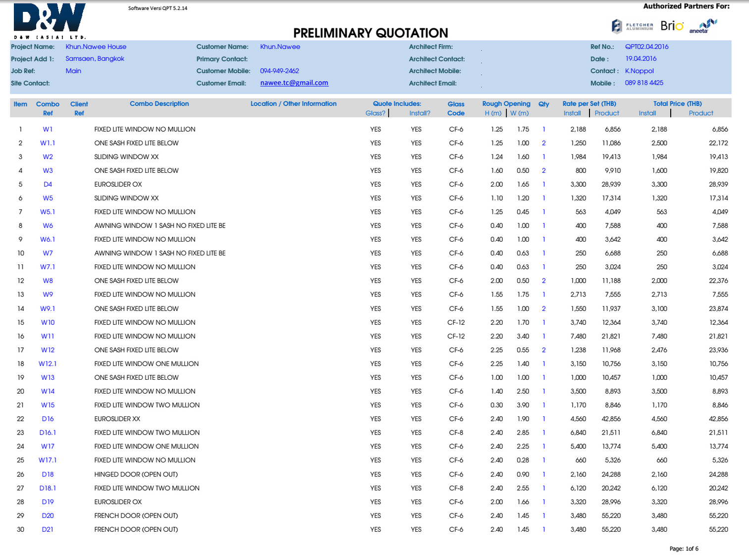The width and height of the screenshot is (749, 560).
Task: Click the Qty column header
Action: pyautogui.click(x=544, y=104)
